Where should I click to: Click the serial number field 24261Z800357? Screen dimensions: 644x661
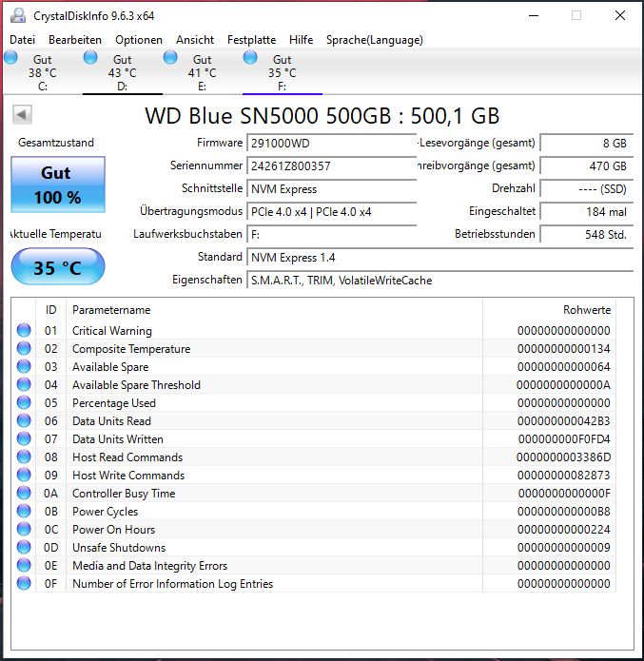(x=331, y=166)
